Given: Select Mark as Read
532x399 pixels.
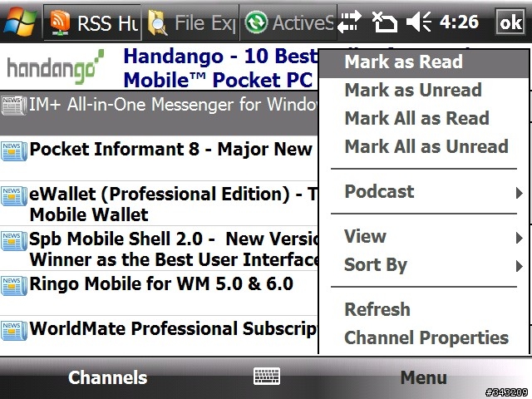Looking at the screenshot, I should coord(424,62).
